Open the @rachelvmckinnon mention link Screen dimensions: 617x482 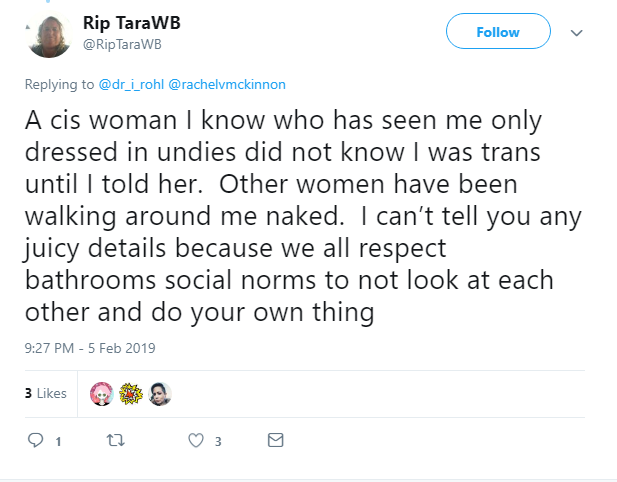click(x=227, y=84)
